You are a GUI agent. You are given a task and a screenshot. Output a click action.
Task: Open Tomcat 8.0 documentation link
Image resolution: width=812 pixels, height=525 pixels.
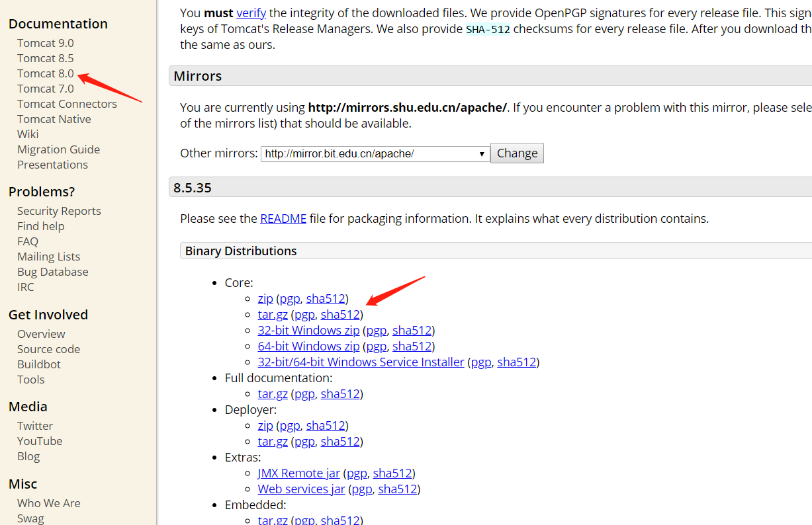coord(46,73)
